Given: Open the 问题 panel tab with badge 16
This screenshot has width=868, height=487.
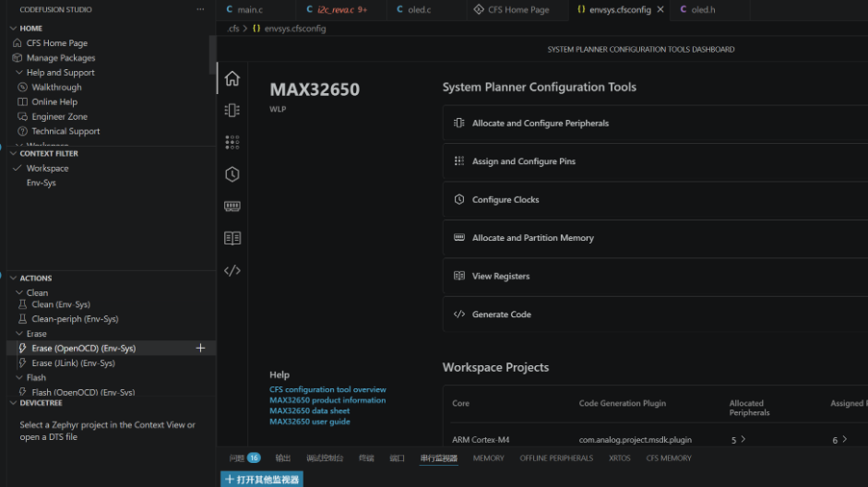Looking at the screenshot, I should click(x=244, y=458).
